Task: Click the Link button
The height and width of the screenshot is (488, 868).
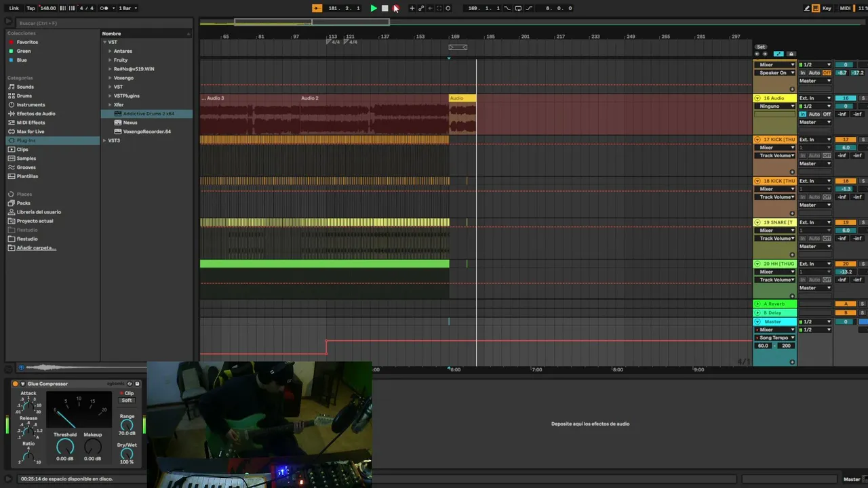Action: (x=14, y=8)
